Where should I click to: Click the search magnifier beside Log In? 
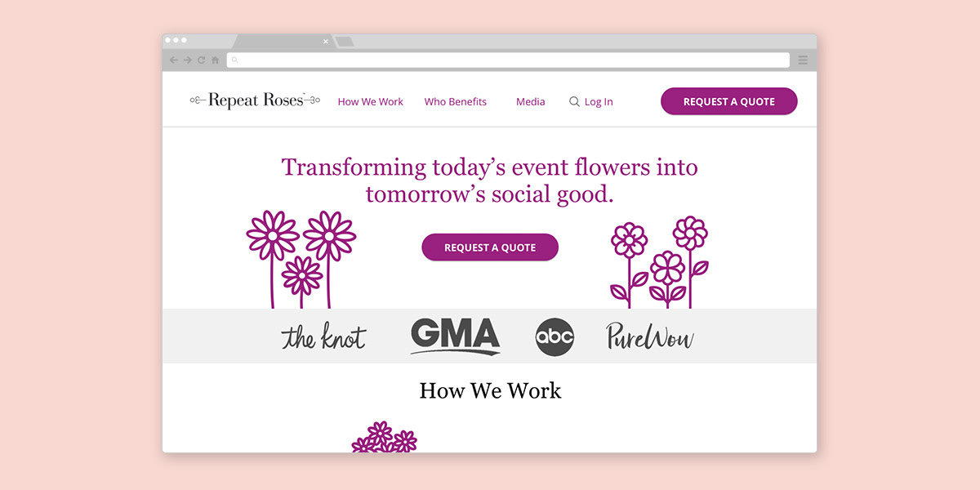pos(574,102)
